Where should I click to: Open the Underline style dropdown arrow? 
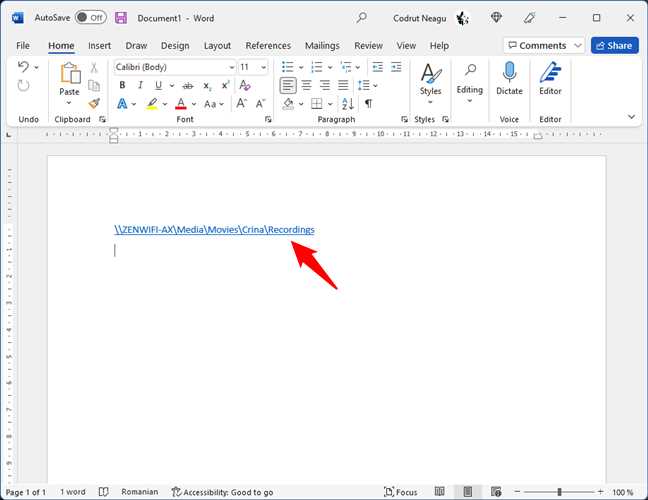(x=172, y=86)
